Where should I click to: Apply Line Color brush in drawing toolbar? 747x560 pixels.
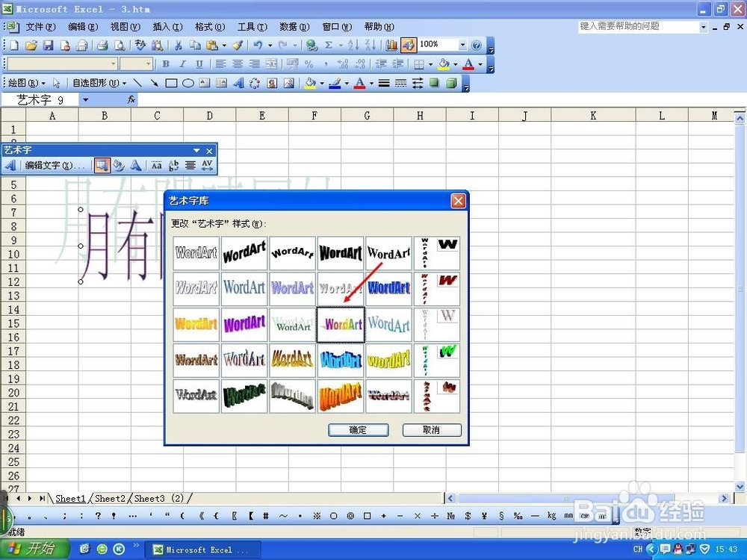[x=335, y=84]
